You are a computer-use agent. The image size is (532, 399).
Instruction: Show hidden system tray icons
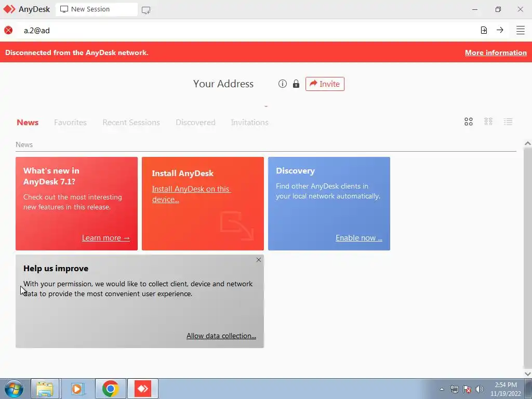442,390
